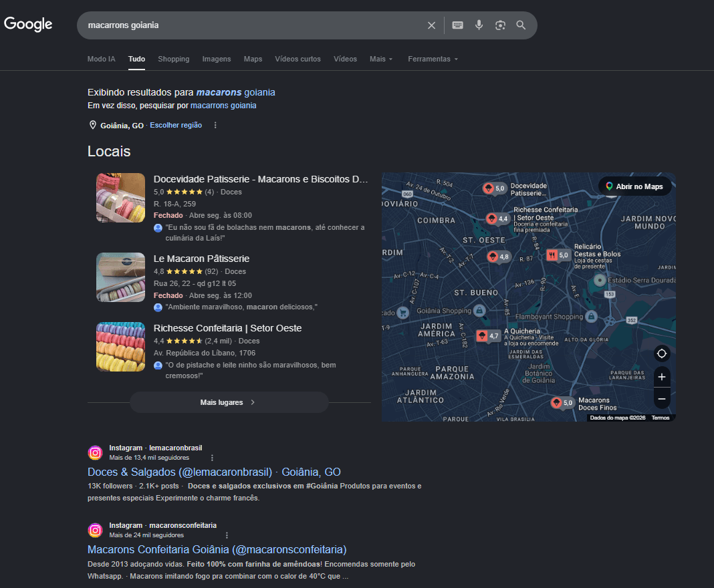Switch to the Maps tab
This screenshot has width=714, height=588.
tap(253, 59)
